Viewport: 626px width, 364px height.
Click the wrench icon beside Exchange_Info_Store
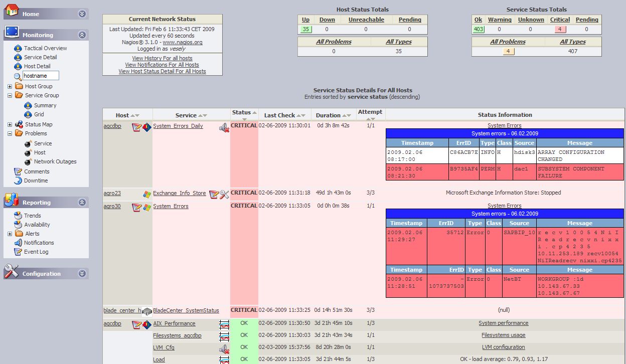click(x=224, y=194)
